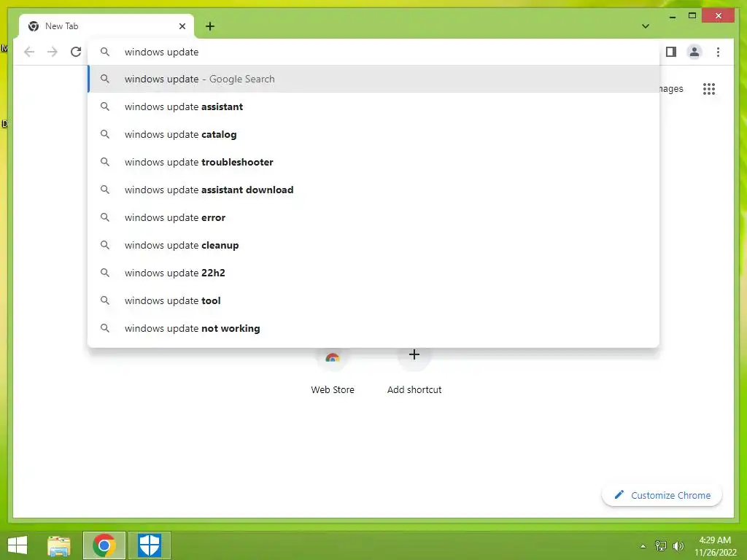Reload the page with the refresh icon
747x560 pixels.
point(76,52)
